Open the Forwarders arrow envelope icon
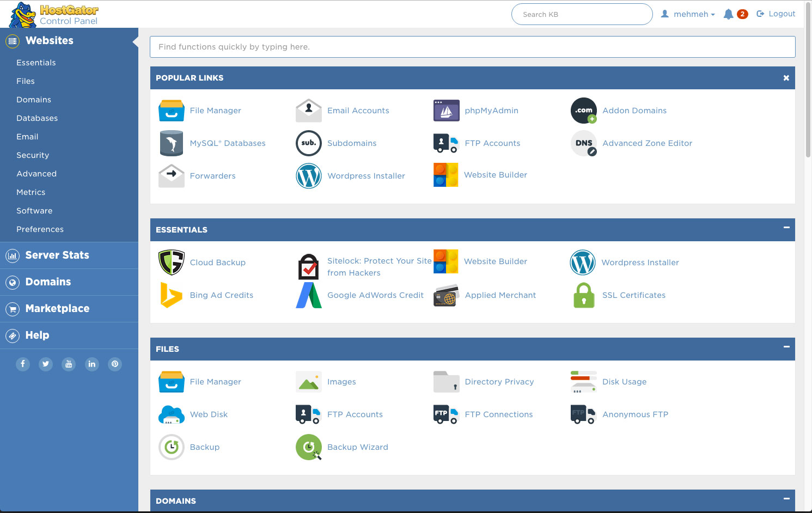 [x=172, y=176]
